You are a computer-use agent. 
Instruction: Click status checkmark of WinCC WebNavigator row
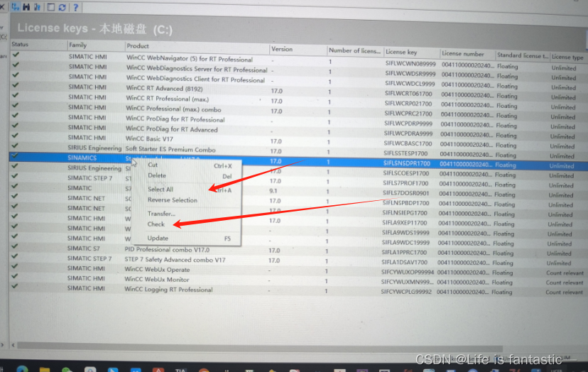[x=16, y=55]
